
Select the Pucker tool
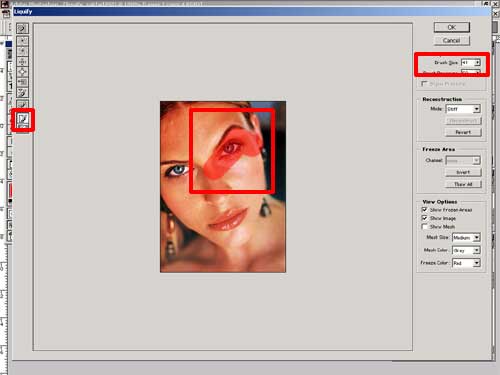tap(22, 61)
